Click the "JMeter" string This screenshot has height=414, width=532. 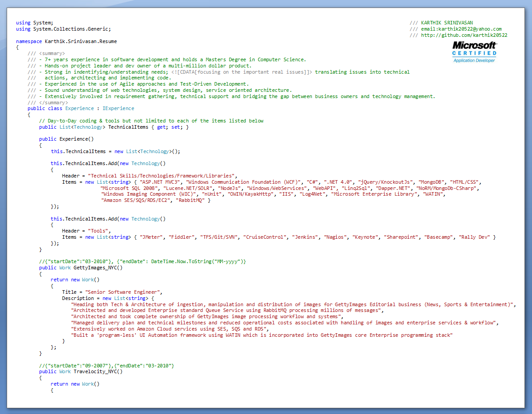151,237
